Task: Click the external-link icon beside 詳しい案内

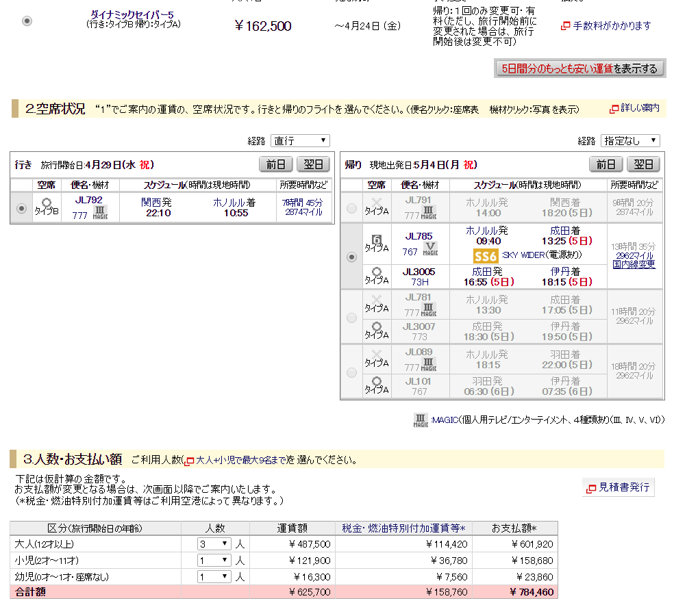Action: pos(614,109)
